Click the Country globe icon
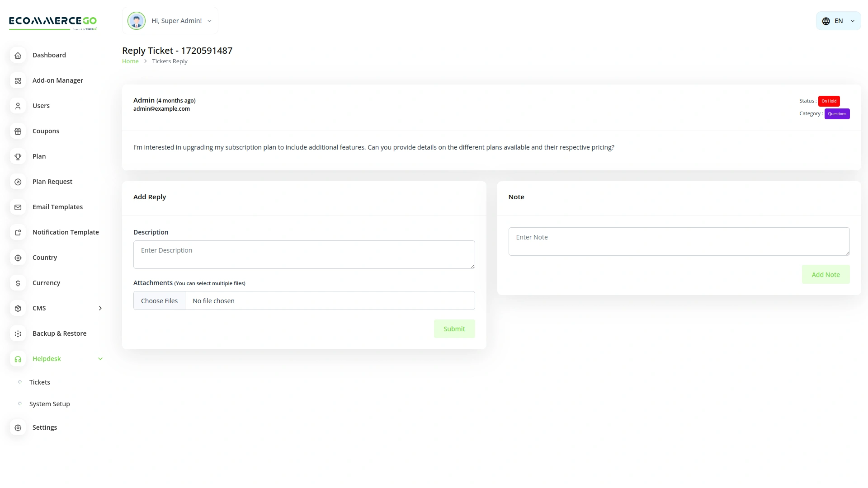 click(18, 258)
